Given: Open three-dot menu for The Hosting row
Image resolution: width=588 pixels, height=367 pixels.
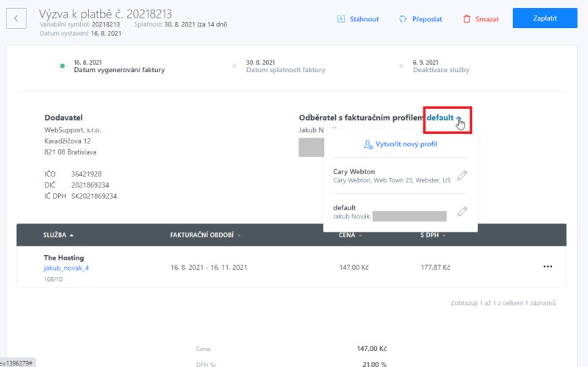Looking at the screenshot, I should pyautogui.click(x=548, y=266).
